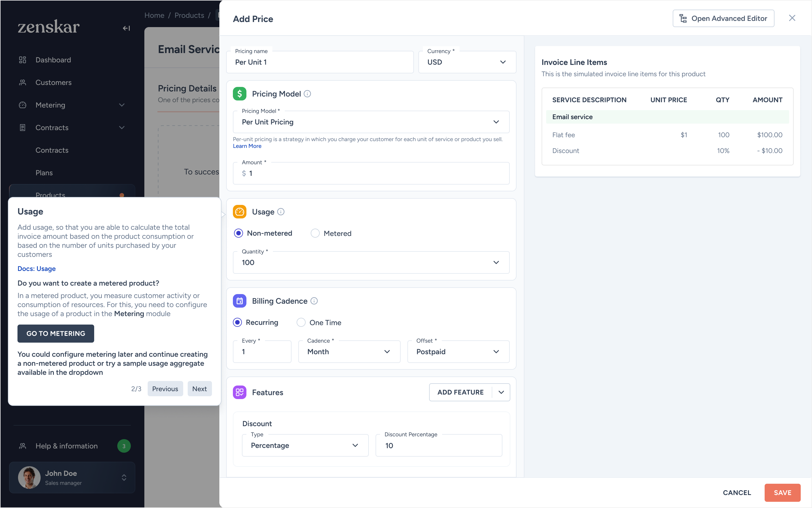Open Products in the sidebar
812x508 pixels.
pos(72,191)
